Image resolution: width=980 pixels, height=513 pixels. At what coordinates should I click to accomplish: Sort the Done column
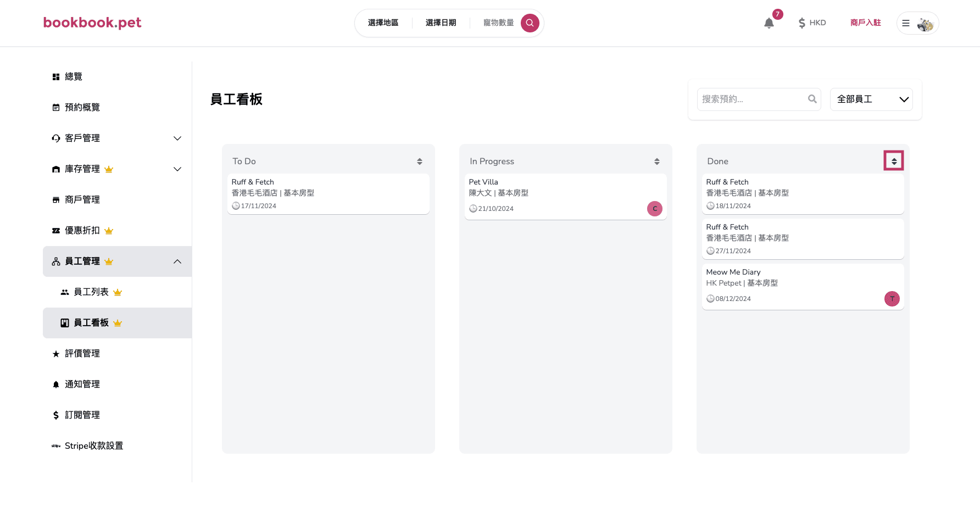point(894,161)
